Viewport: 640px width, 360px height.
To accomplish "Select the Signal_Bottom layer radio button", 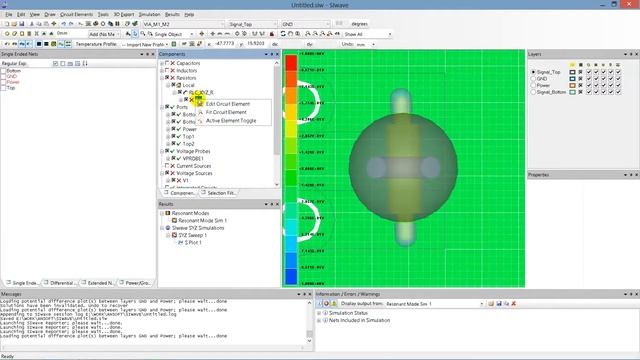I will pos(533,92).
